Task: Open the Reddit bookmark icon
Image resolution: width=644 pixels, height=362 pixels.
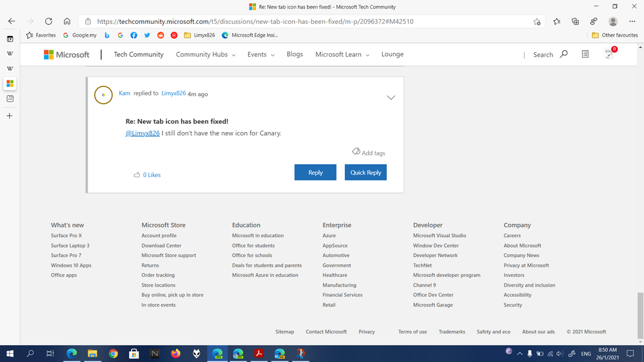Action: [x=161, y=35]
